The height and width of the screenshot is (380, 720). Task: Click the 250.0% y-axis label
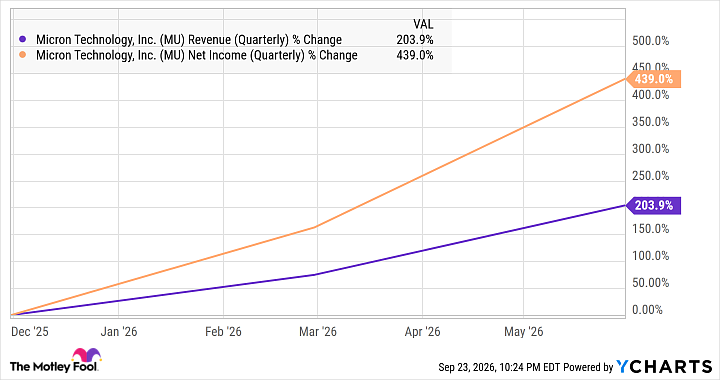click(650, 175)
